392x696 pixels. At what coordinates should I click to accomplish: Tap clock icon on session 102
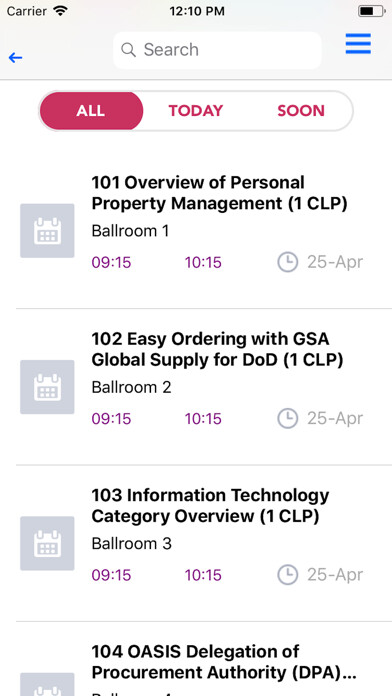[x=288, y=418]
